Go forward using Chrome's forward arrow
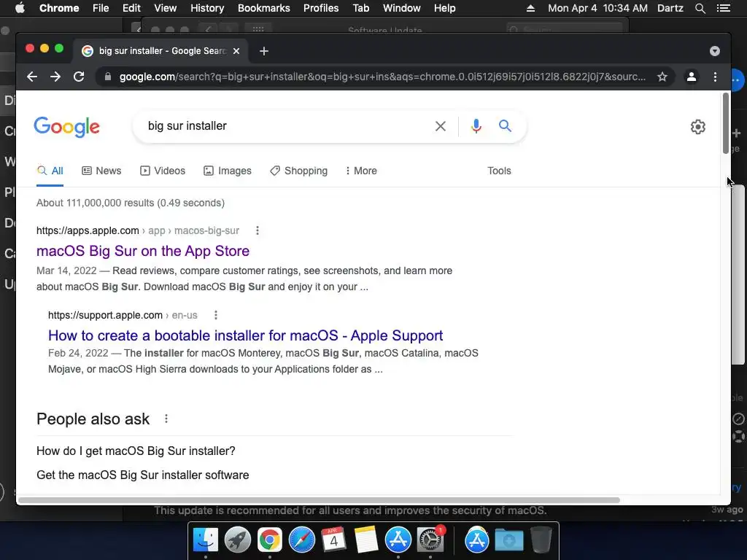The image size is (747, 560). point(55,77)
